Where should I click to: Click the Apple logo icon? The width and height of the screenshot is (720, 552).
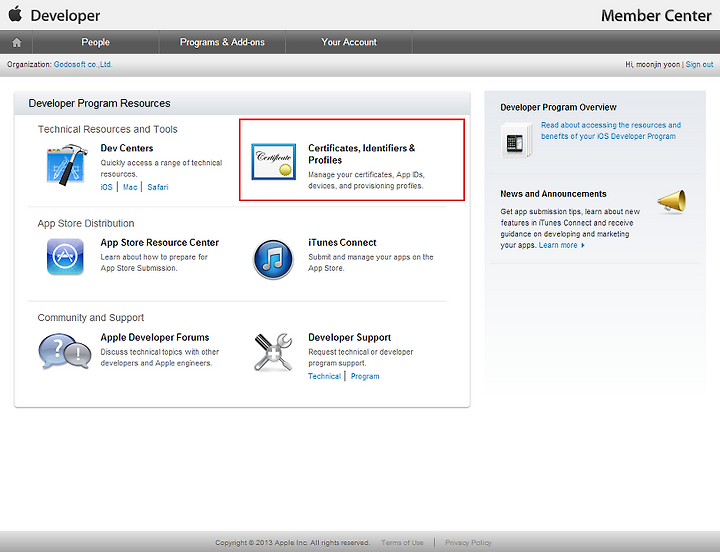click(15, 14)
